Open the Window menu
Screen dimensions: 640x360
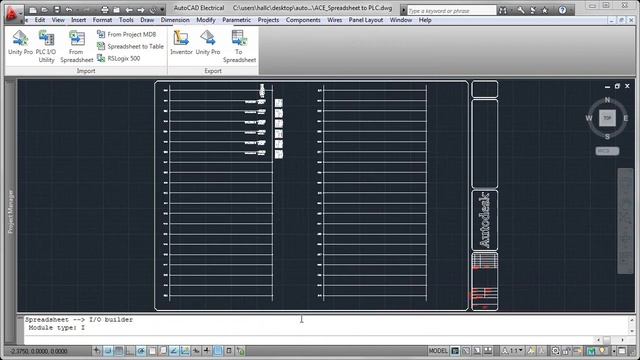point(400,20)
